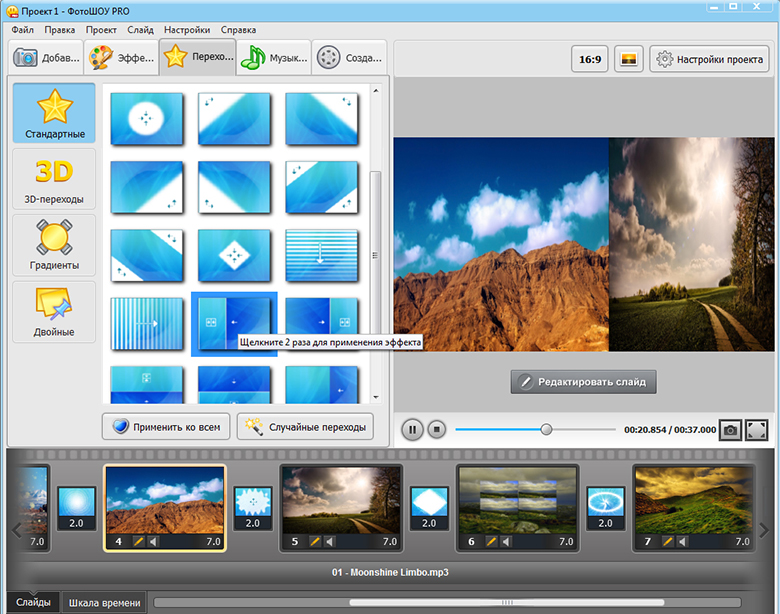
Task: Click the playback progress slider handle
Action: click(546, 429)
